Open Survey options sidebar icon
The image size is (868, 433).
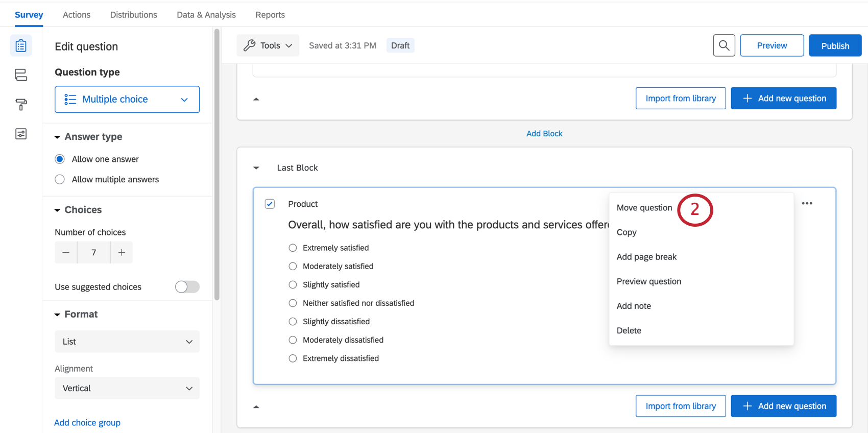[21, 134]
